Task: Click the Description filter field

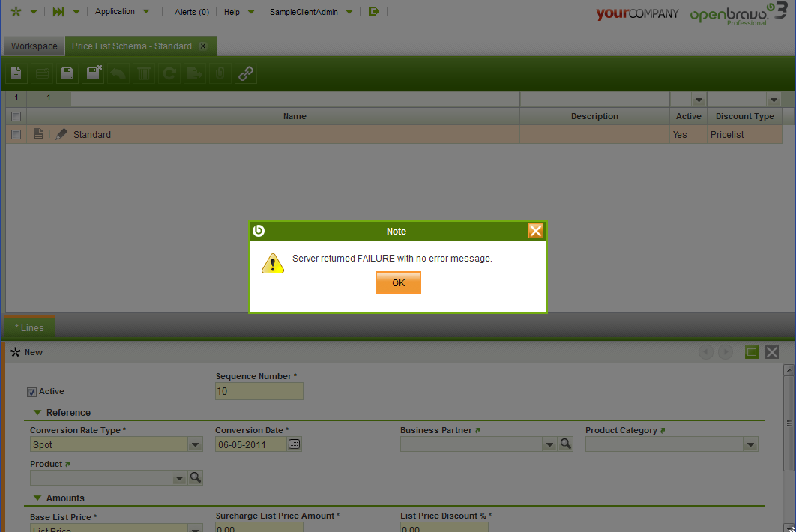Action: [594, 100]
